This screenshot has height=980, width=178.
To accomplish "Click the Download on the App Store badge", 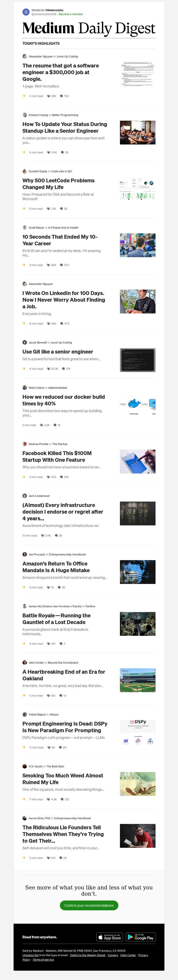I will coord(109,937).
